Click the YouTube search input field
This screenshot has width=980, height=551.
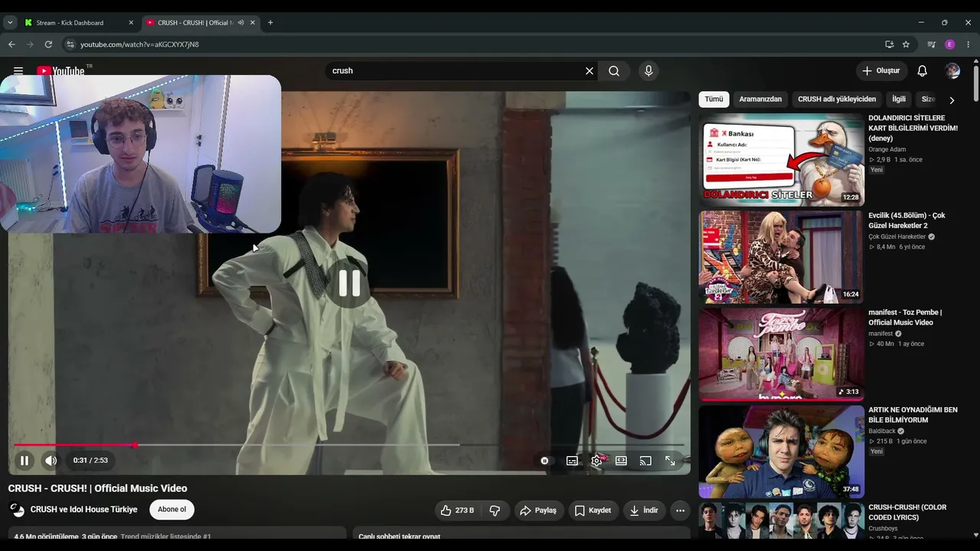(x=456, y=70)
